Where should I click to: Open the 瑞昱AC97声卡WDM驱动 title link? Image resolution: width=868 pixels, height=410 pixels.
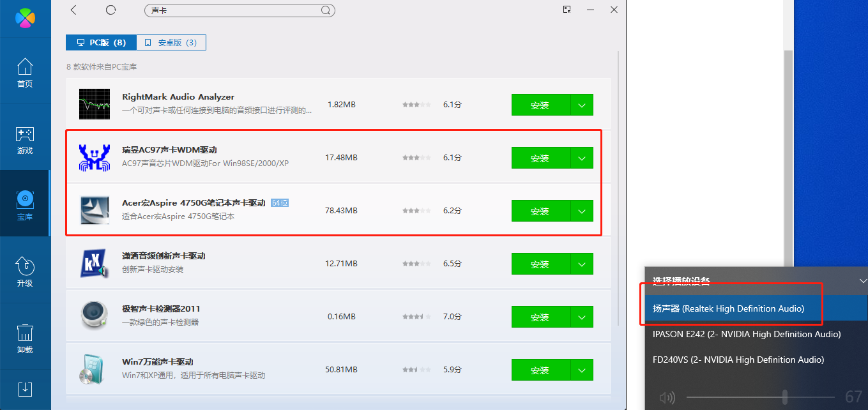pyautogui.click(x=169, y=150)
